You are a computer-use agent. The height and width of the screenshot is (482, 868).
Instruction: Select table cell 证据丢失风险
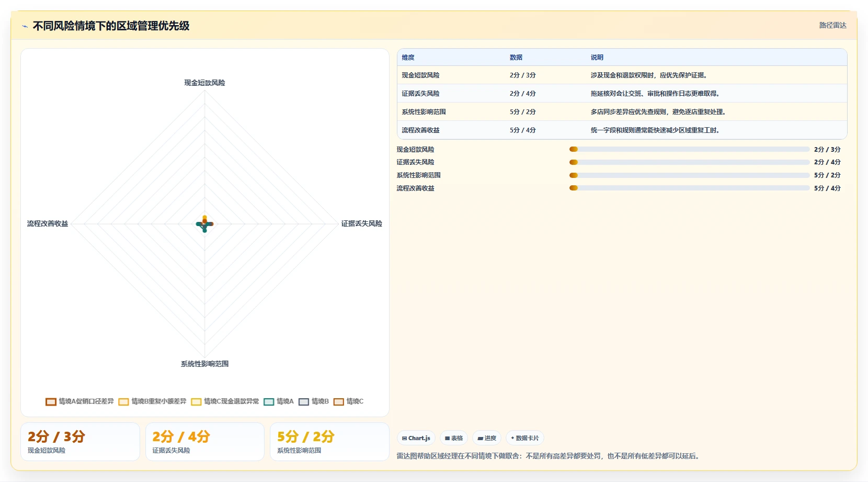(x=420, y=94)
